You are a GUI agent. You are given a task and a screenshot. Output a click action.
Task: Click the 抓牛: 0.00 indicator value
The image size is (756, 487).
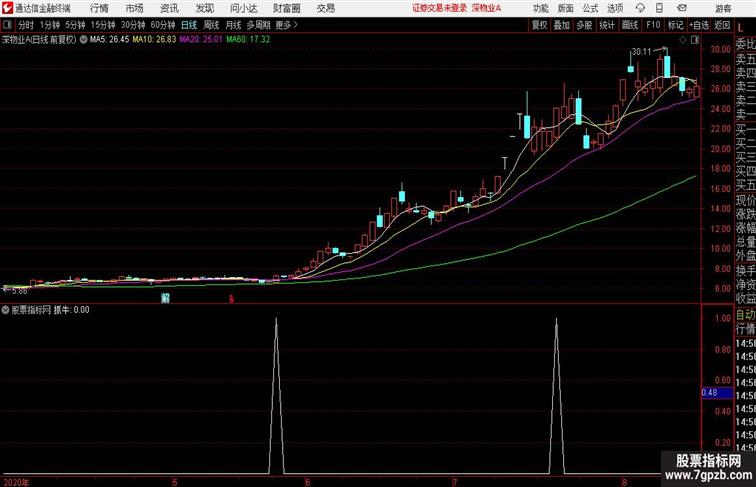71,310
